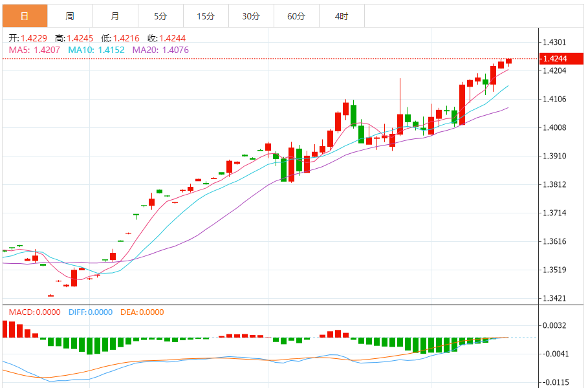Click the 0.0032 MACD axis label
Screen dimensions: 588x388
coord(554,325)
